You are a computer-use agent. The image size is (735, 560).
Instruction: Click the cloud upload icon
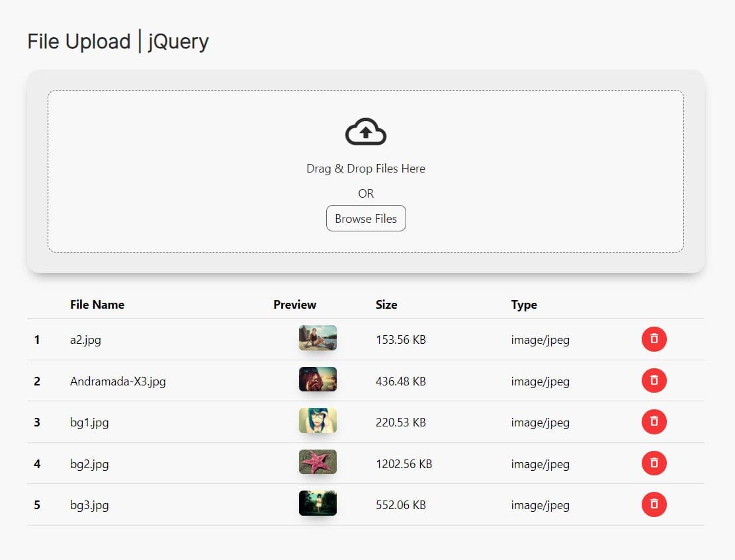tap(366, 132)
